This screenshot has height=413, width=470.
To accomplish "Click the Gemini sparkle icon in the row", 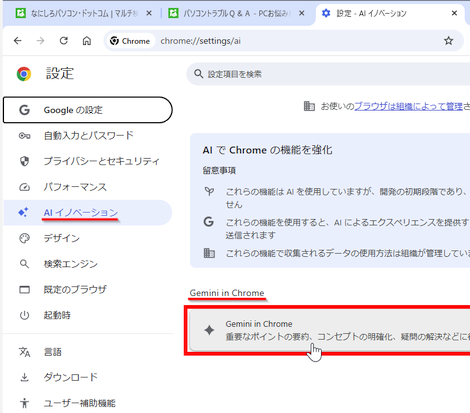I will coord(209,330).
